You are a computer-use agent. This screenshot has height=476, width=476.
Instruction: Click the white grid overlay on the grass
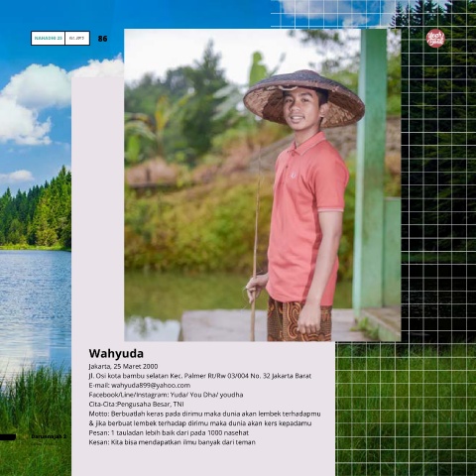point(406,410)
